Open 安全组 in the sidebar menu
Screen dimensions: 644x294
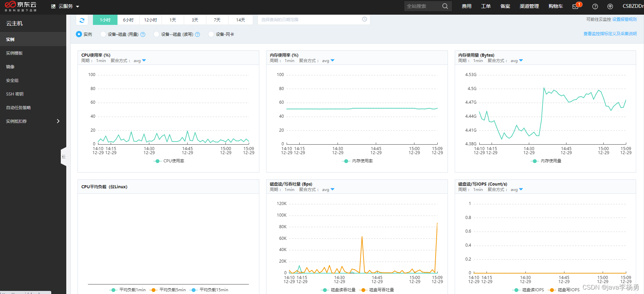coord(12,80)
